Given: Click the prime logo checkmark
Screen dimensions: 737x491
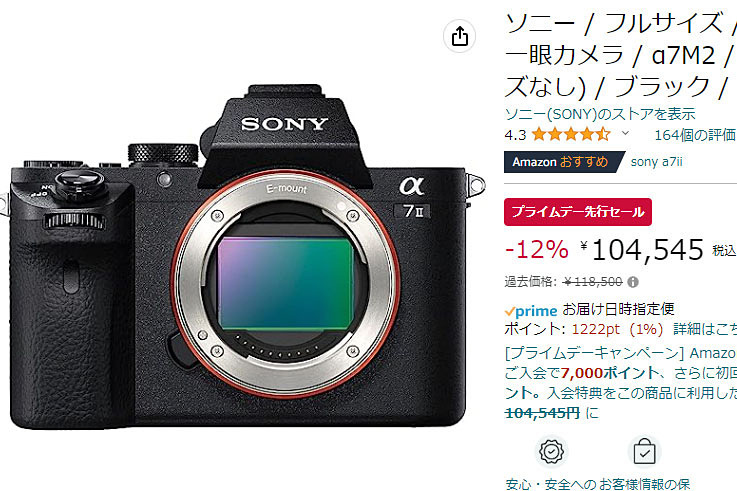Looking at the screenshot, I should (x=510, y=311).
